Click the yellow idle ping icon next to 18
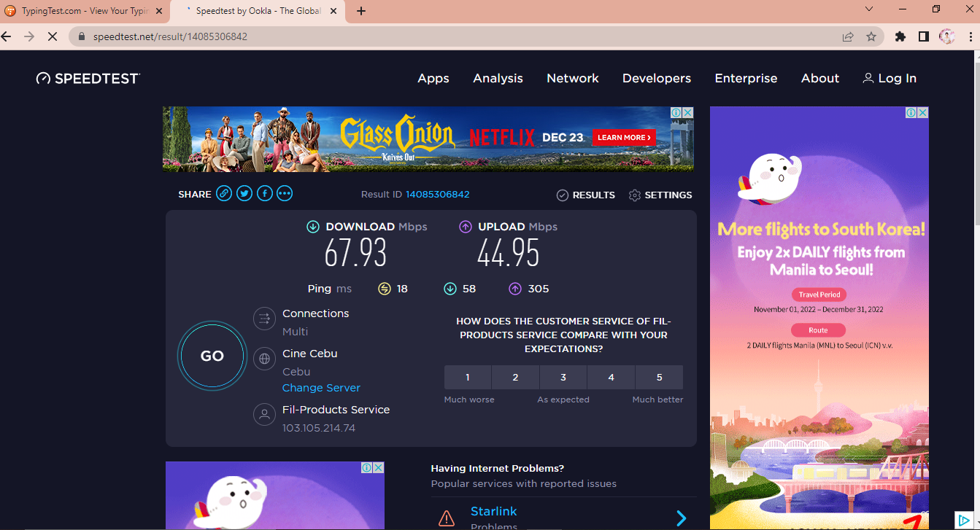980x530 pixels. 385,289
